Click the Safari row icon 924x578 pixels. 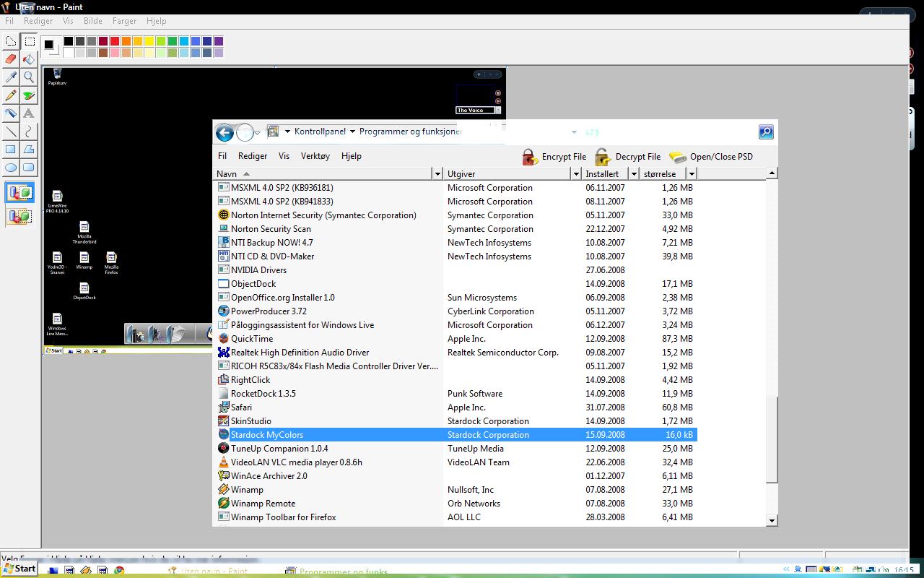tap(224, 407)
